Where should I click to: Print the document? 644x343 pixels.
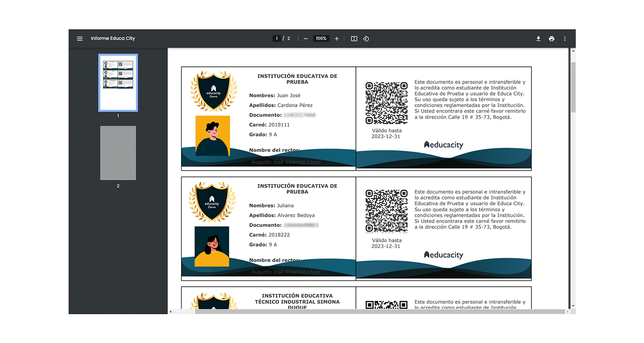point(552,39)
